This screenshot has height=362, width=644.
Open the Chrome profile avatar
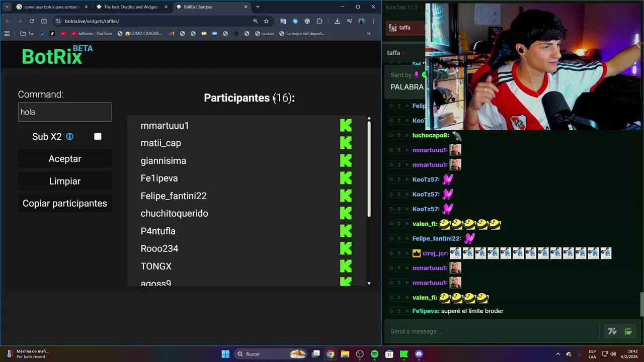361,21
